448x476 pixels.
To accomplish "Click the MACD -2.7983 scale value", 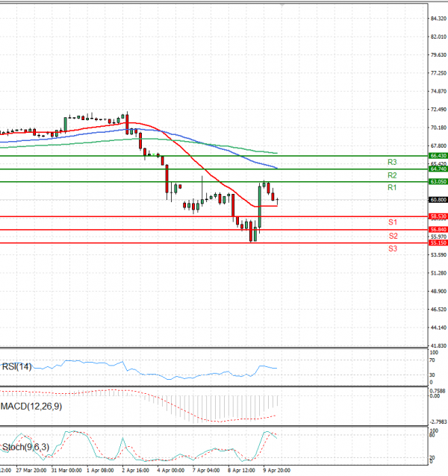I will point(438,422).
